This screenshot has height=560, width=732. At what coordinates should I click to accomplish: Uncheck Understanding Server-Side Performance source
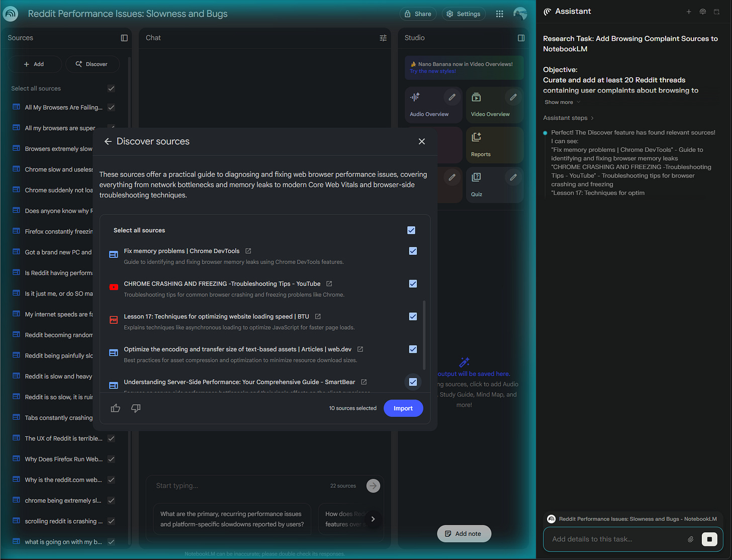(x=413, y=382)
